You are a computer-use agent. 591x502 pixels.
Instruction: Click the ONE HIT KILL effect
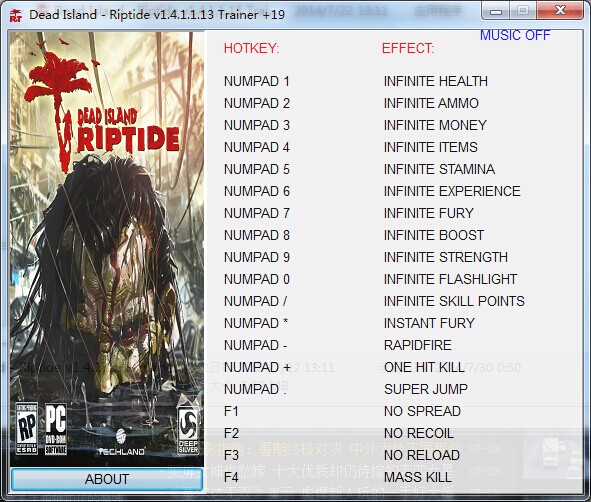(x=424, y=367)
